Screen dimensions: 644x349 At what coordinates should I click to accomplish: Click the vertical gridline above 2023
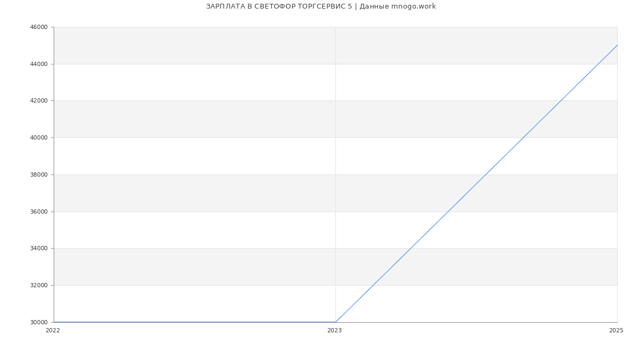335,161
